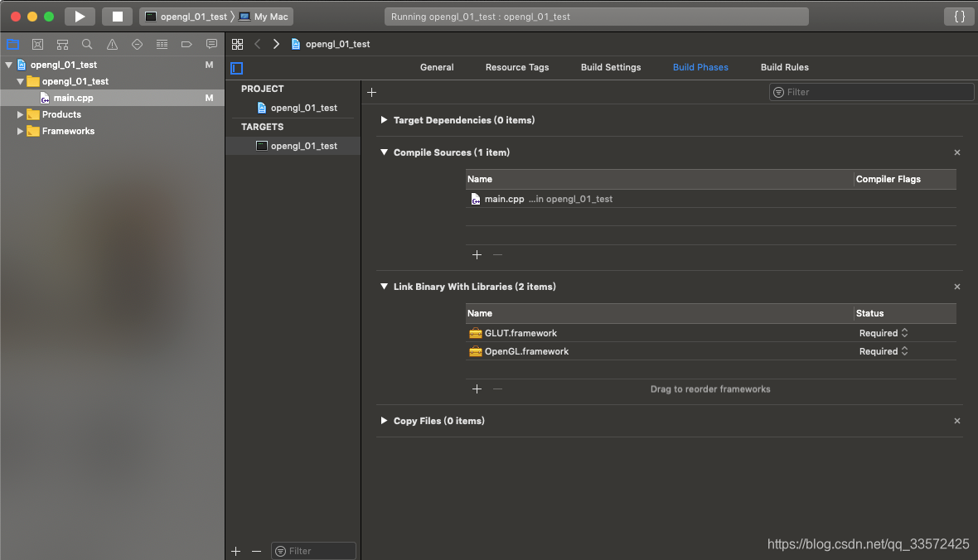This screenshot has width=978, height=560.
Task: Select opengl_01_test under TARGETS
Action: tap(293, 146)
